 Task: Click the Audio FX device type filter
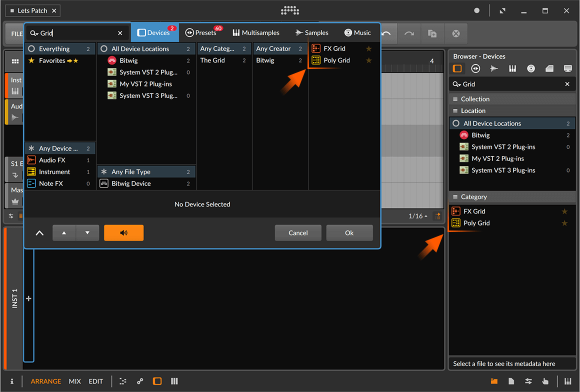point(52,160)
